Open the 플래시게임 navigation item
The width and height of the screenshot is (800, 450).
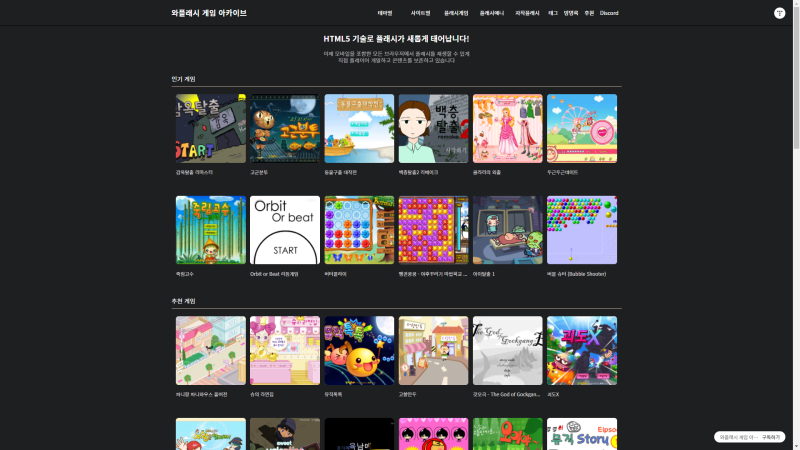point(456,13)
